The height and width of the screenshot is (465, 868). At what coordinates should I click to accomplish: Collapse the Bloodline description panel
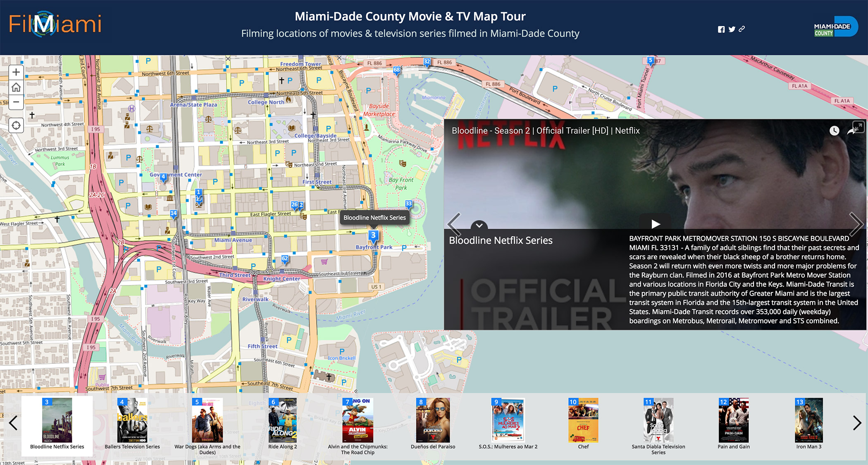point(479,225)
